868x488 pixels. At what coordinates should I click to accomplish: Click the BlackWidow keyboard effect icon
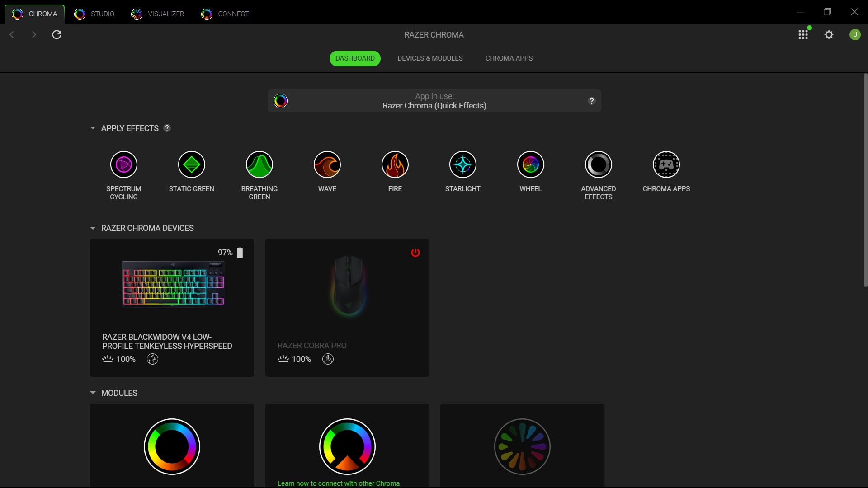[152, 359]
